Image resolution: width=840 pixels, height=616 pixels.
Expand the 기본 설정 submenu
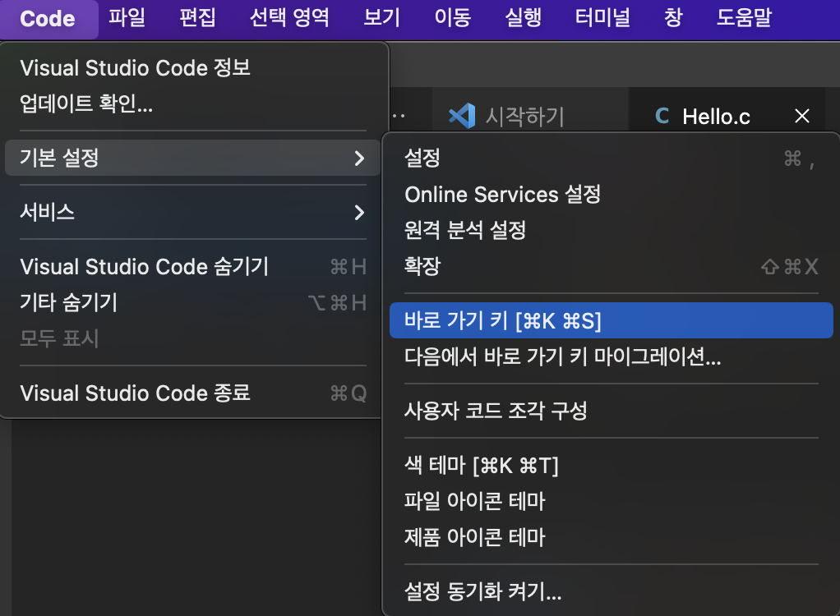click(x=193, y=158)
